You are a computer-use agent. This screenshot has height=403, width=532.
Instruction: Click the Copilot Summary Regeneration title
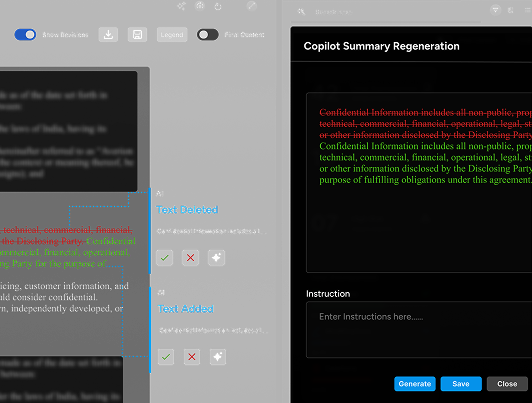coord(381,46)
